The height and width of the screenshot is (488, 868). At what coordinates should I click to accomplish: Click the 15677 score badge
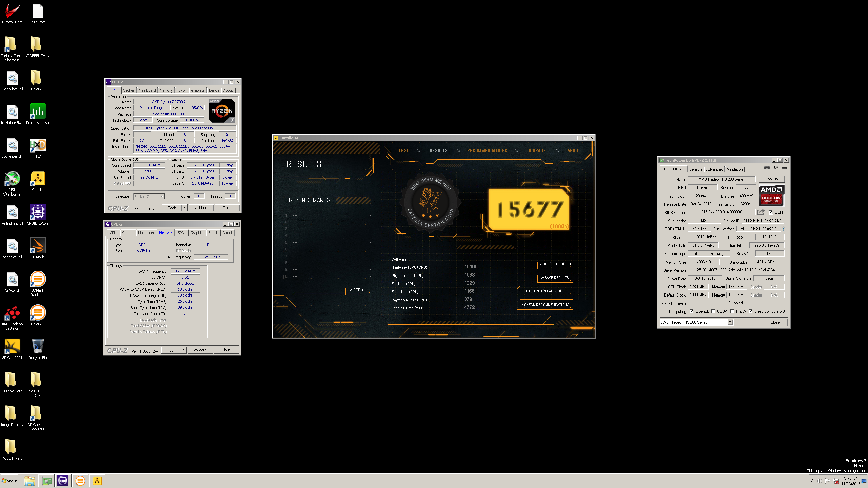[x=529, y=209]
